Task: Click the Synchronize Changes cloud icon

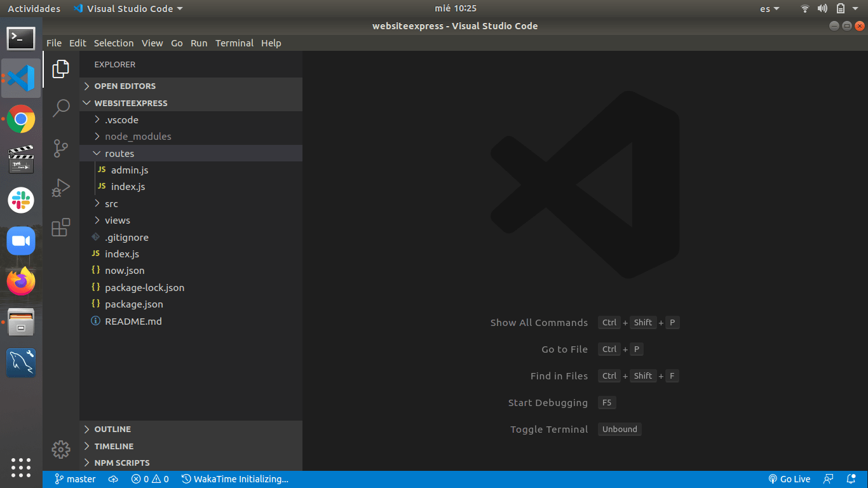Action: point(114,479)
